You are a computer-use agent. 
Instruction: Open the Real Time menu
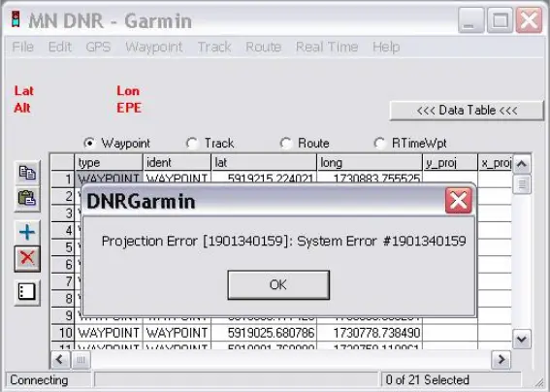coord(327,47)
